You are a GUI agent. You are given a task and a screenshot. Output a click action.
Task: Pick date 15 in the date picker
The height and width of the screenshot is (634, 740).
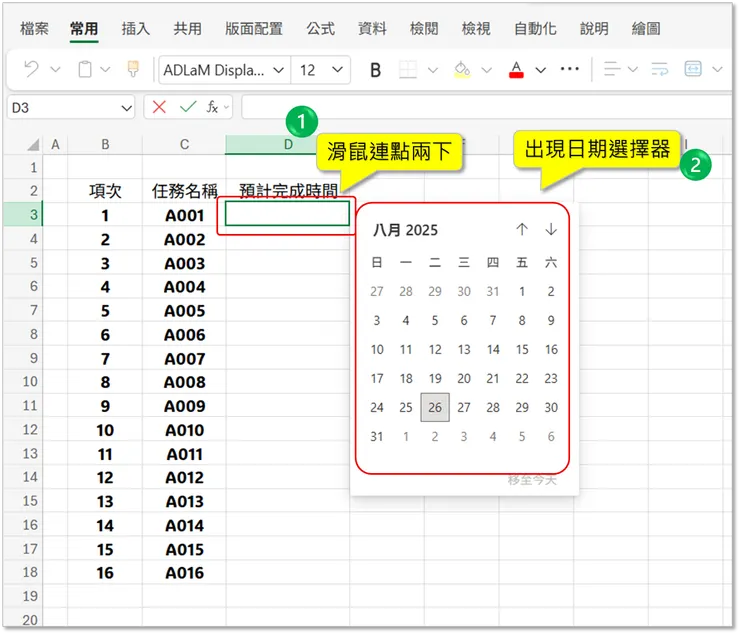pos(522,349)
